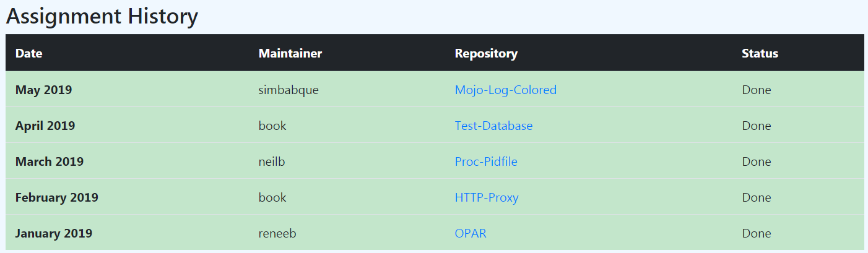Click the Assignment History heading

(x=102, y=17)
